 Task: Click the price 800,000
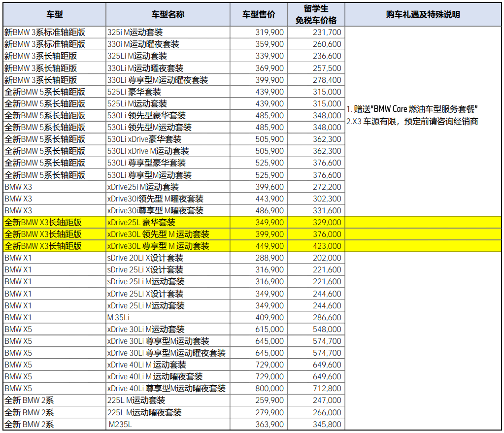(x=269, y=389)
